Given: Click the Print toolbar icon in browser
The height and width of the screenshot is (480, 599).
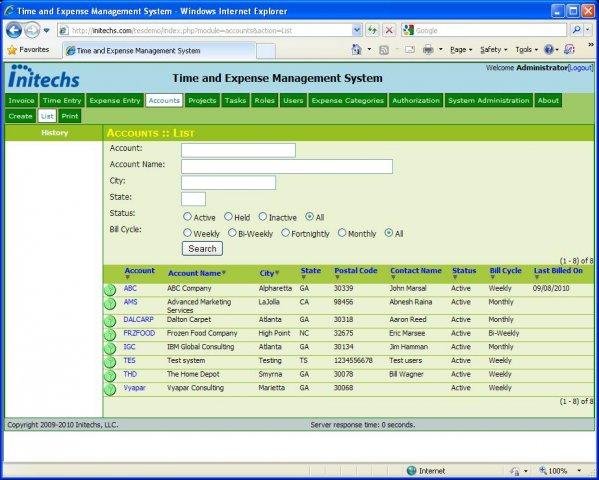Looking at the screenshot, I should (x=428, y=50).
